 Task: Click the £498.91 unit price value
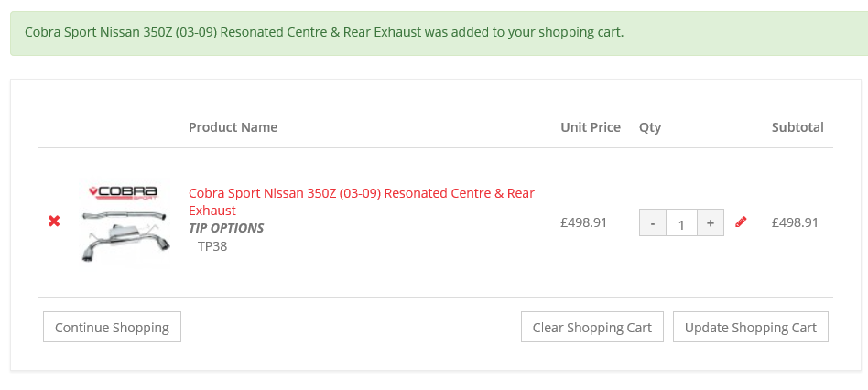[583, 222]
